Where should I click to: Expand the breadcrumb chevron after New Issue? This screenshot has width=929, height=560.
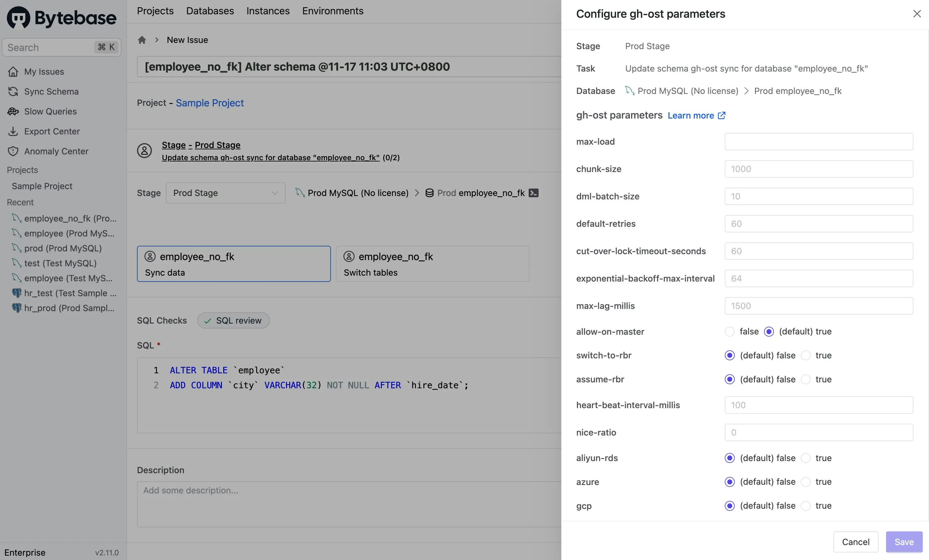pos(157,40)
